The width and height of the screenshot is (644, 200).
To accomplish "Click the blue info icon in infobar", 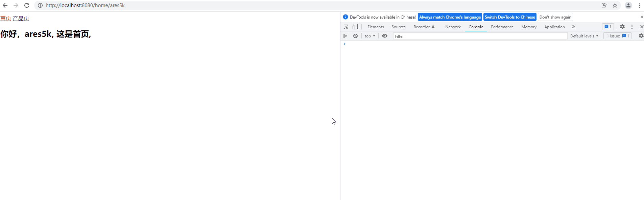I will 345,17.
